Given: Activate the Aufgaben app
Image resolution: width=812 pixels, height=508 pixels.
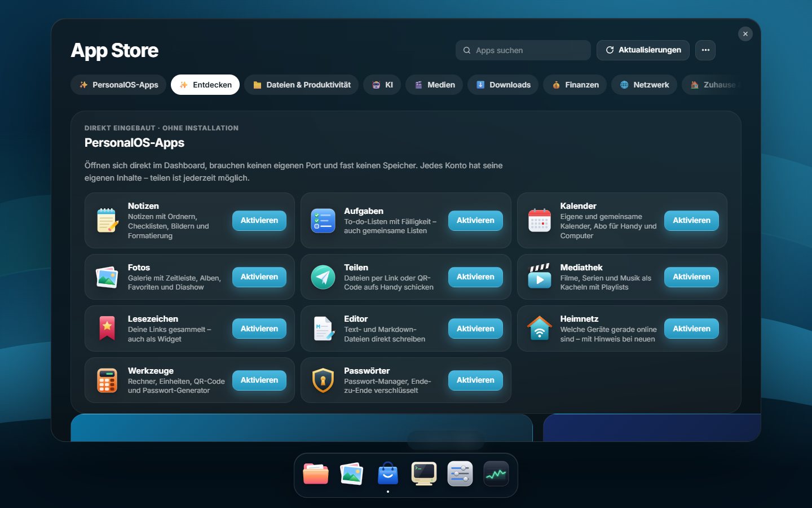Looking at the screenshot, I should (x=475, y=221).
